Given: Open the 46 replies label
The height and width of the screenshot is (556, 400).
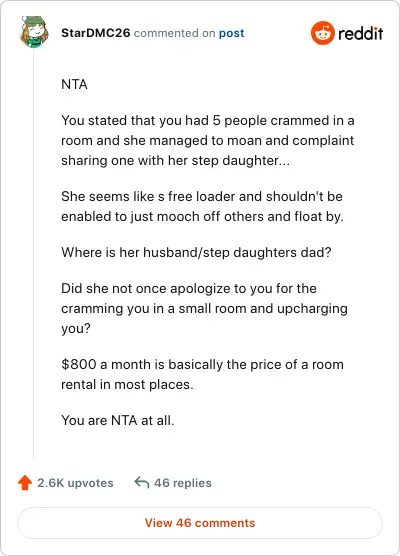Looking at the screenshot, I should point(183,483).
